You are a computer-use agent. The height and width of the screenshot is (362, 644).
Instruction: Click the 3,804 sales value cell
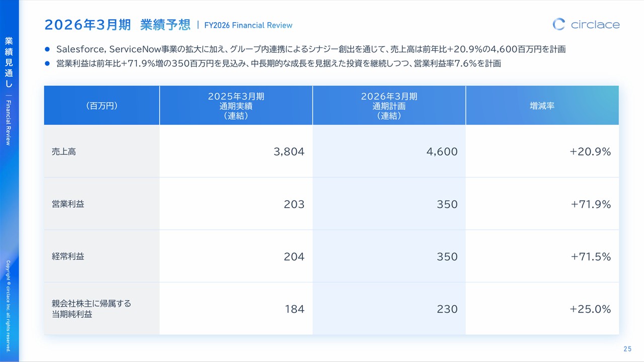[x=289, y=152]
